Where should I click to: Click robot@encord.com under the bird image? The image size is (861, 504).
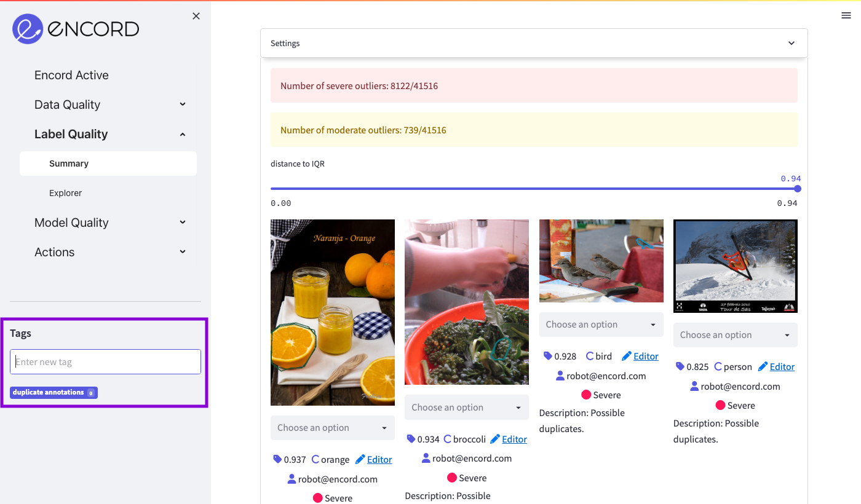coord(606,376)
